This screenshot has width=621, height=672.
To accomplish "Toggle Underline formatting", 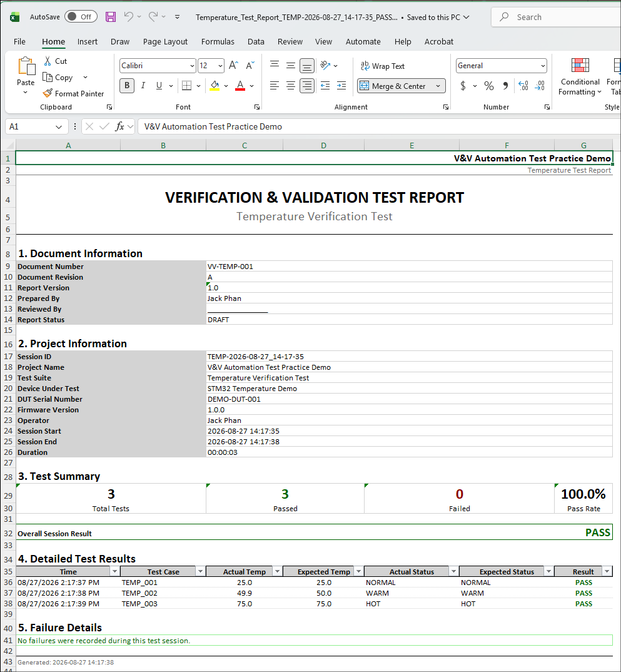I will click(x=159, y=86).
